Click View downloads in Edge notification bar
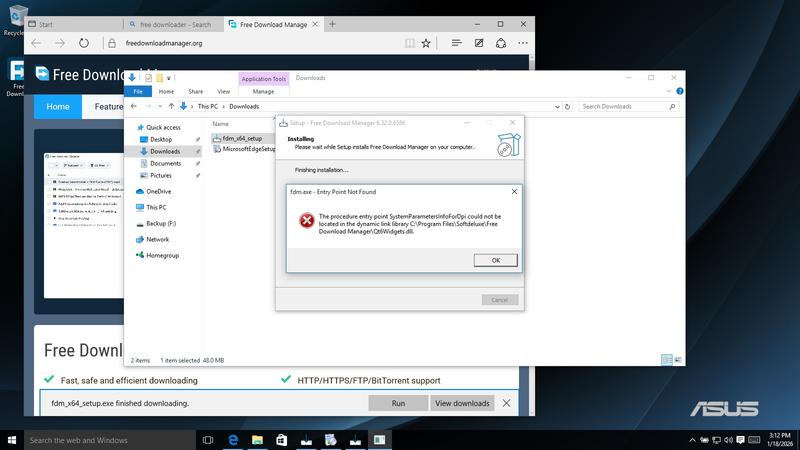 click(462, 403)
